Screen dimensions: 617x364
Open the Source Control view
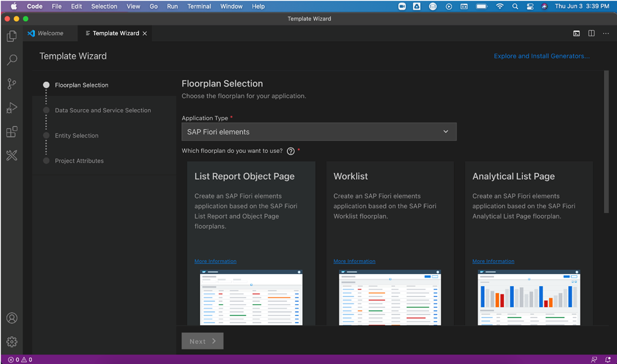(12, 84)
